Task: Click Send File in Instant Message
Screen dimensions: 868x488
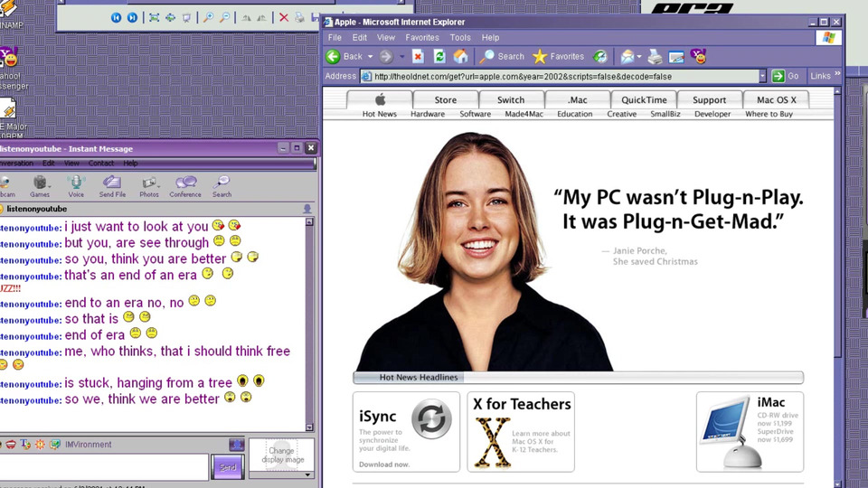Action: (x=112, y=186)
